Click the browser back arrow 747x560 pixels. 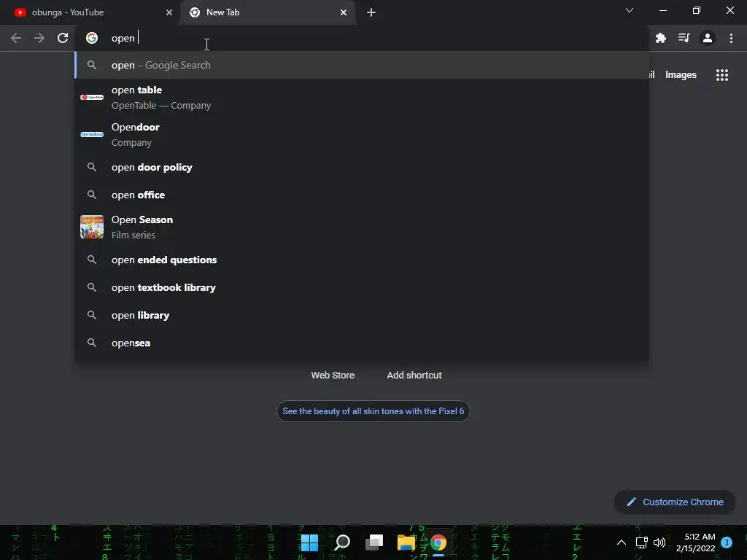pyautogui.click(x=16, y=38)
